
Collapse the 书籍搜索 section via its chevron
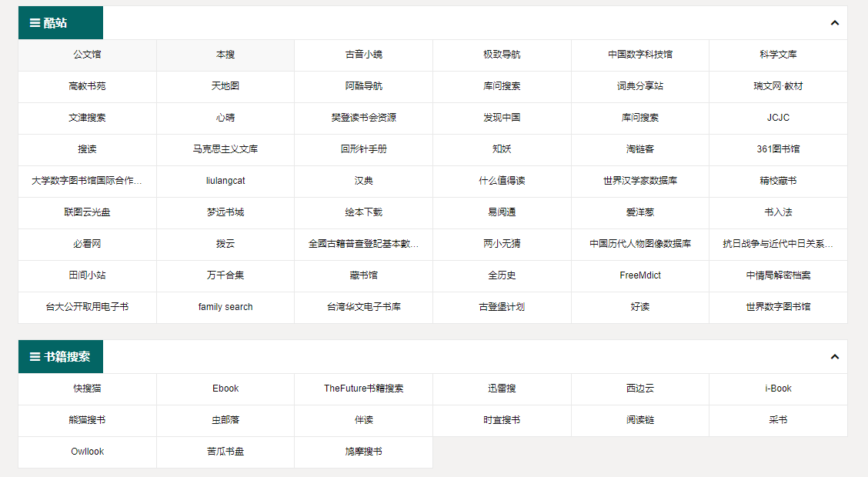(835, 356)
